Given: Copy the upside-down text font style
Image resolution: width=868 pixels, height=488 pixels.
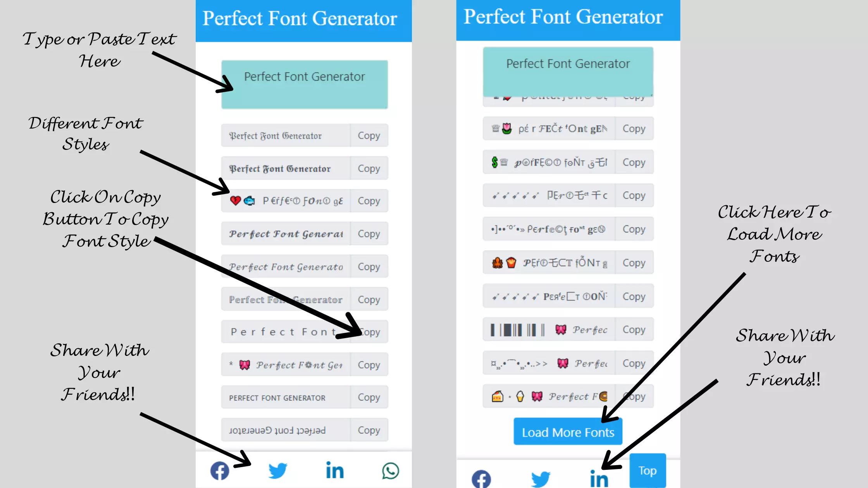Looking at the screenshot, I should tap(369, 430).
